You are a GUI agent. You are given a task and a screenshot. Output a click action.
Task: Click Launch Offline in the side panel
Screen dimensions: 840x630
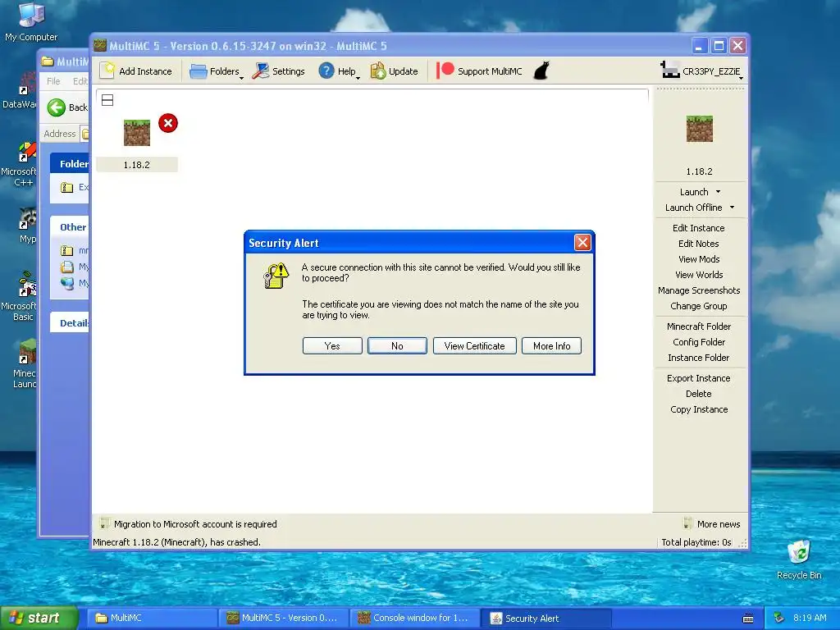coord(693,208)
